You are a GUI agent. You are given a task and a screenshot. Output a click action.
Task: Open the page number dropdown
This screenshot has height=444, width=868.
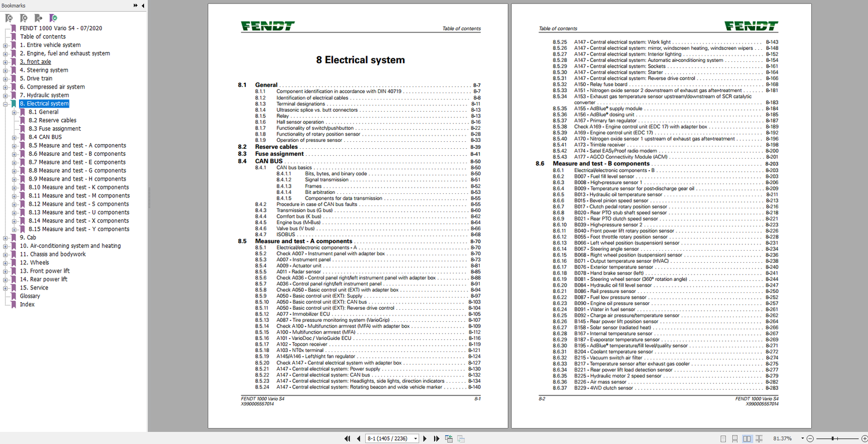pos(415,439)
